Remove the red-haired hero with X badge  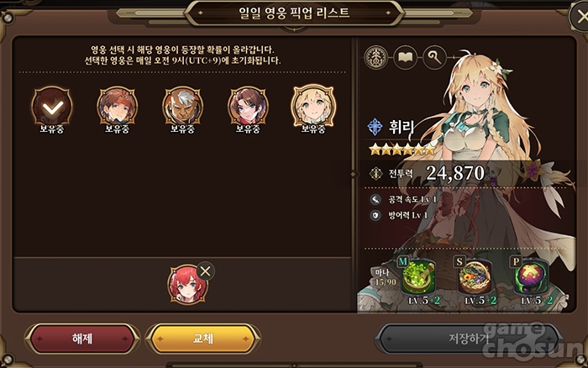click(x=205, y=271)
